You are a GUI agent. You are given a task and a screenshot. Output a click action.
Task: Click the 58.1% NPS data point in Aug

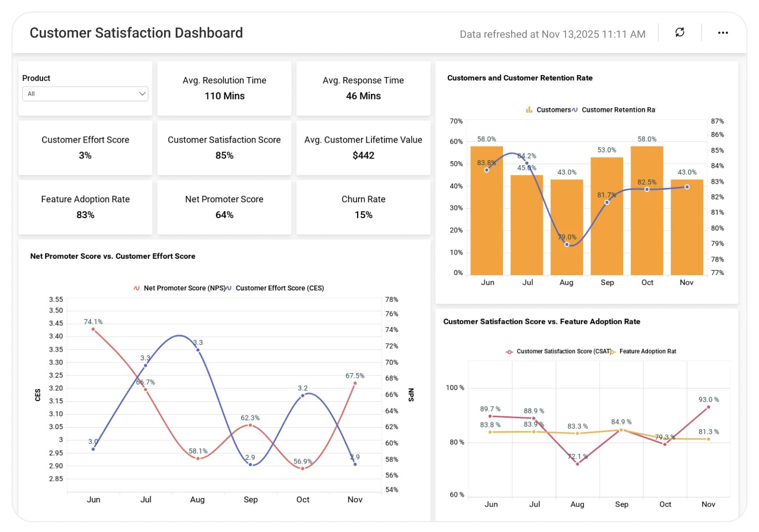(x=198, y=459)
